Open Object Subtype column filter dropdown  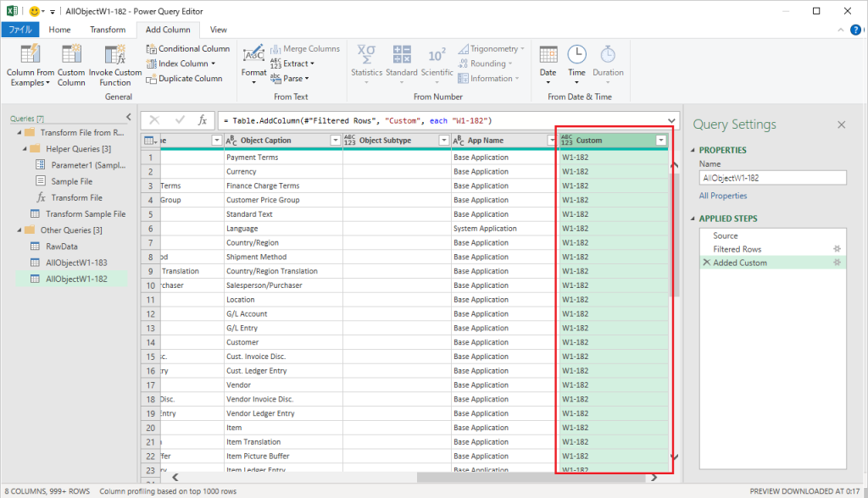[443, 141]
